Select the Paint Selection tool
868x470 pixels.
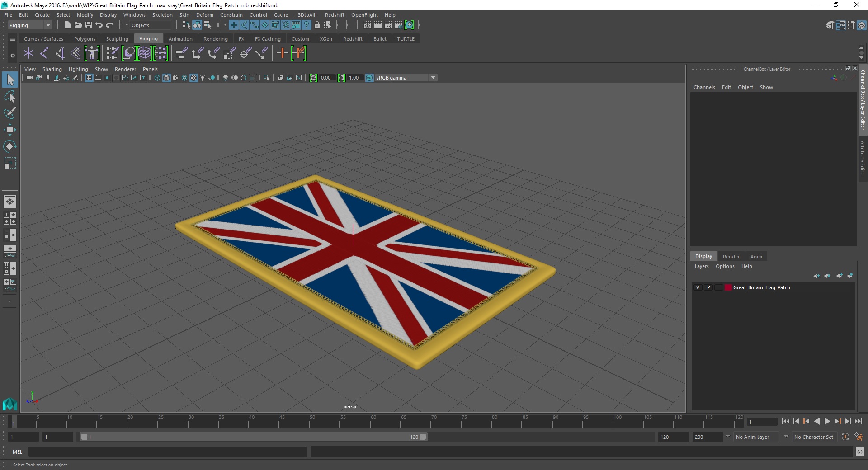[9, 113]
